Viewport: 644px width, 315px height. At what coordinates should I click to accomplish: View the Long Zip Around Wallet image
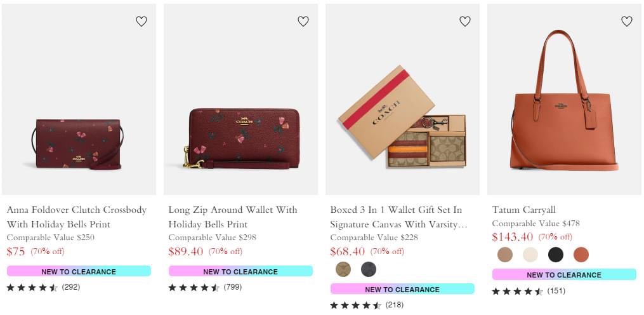(240, 138)
